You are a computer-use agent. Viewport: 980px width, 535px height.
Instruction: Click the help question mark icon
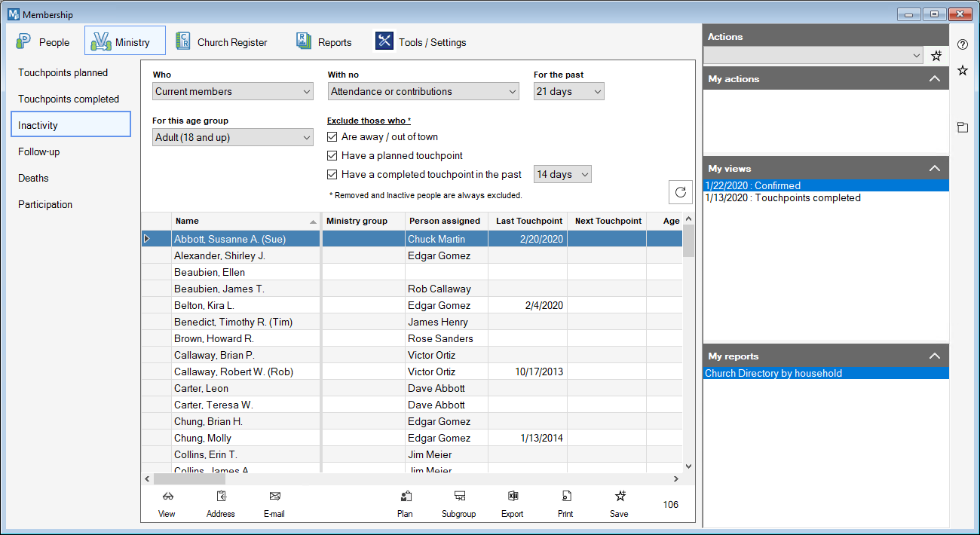[x=962, y=44]
